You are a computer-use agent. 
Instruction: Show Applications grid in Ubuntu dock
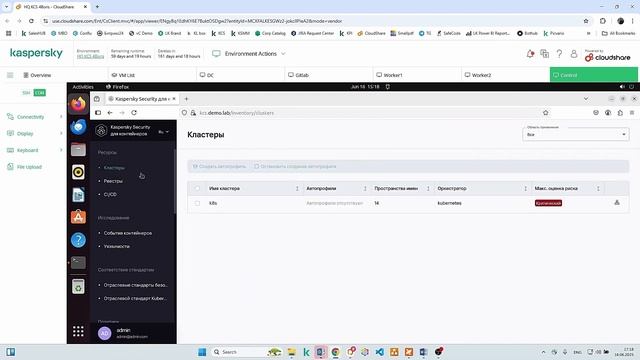(x=78, y=331)
